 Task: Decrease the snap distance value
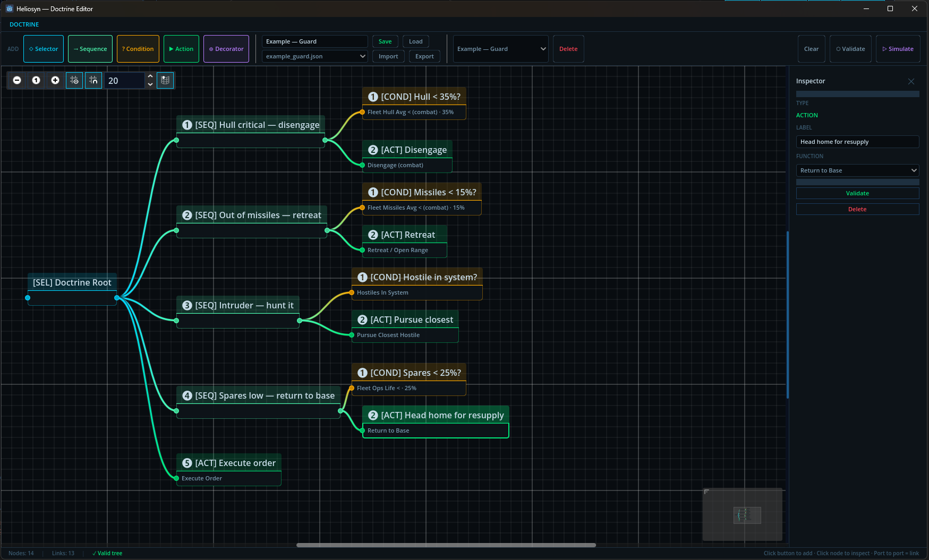click(x=150, y=84)
